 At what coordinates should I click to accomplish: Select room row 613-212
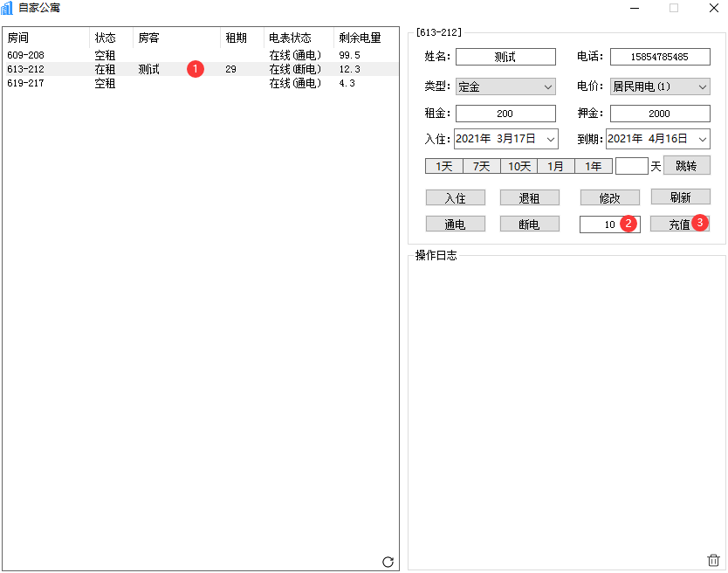(x=201, y=69)
